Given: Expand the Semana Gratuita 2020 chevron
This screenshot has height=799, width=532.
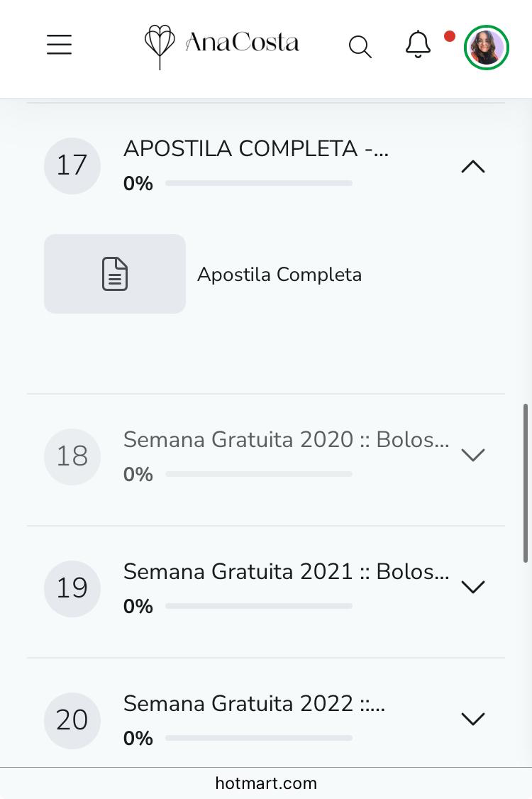Looking at the screenshot, I should click(x=473, y=455).
